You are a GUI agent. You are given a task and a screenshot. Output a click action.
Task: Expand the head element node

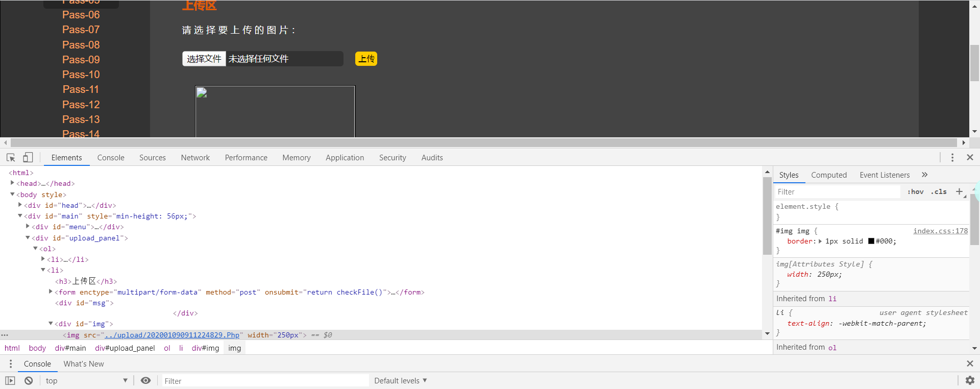(x=12, y=183)
